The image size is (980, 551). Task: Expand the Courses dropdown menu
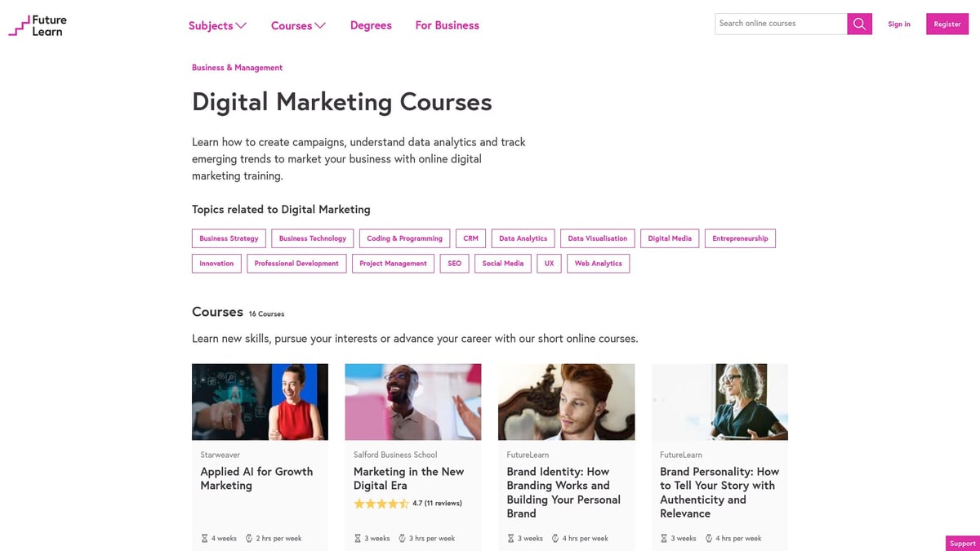[x=298, y=25]
